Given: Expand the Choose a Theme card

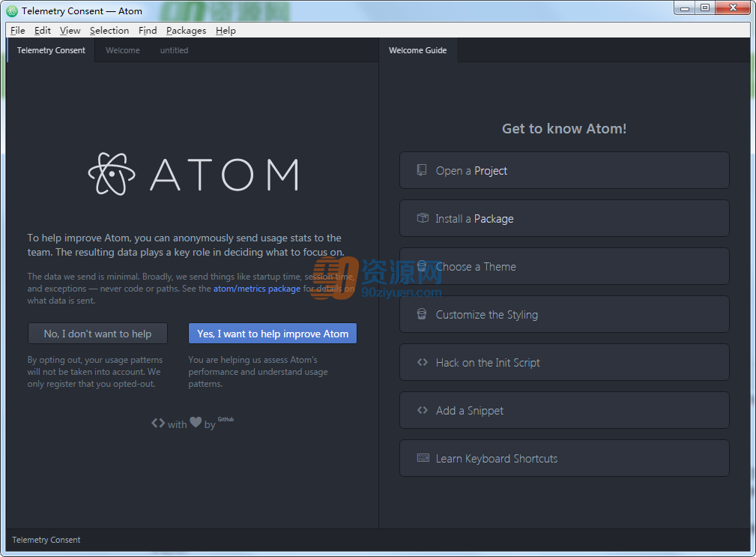Looking at the screenshot, I should (x=564, y=266).
